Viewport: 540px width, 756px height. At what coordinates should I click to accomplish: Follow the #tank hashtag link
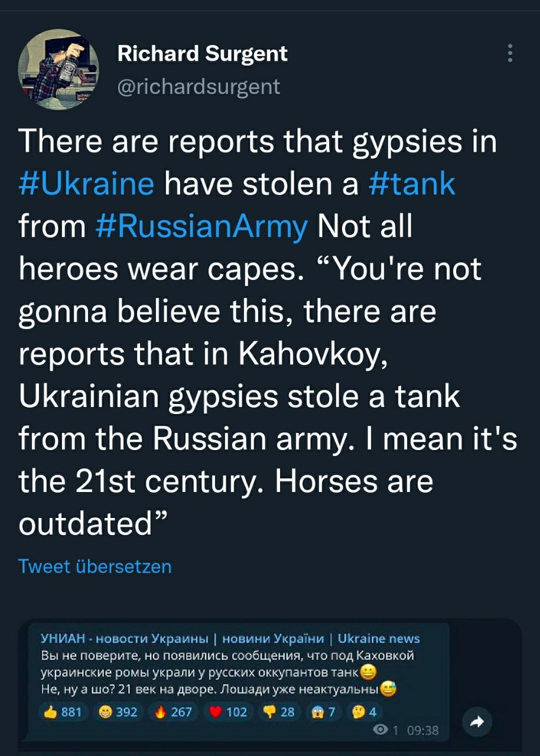[412, 184]
